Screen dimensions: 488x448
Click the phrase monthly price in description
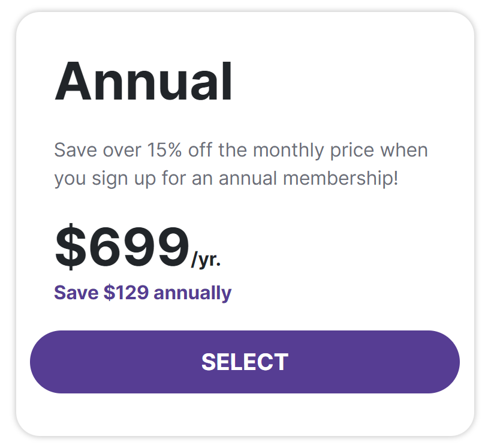point(314,151)
